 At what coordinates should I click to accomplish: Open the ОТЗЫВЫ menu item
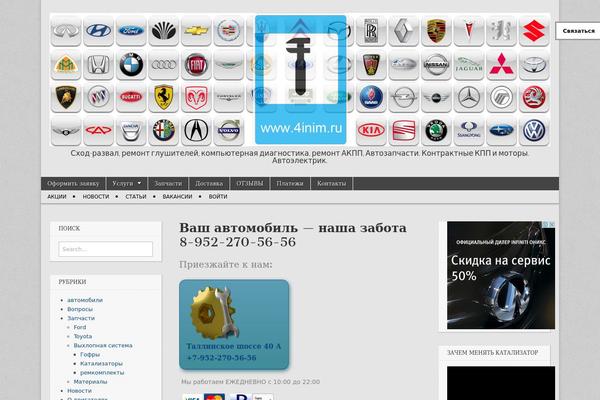click(x=249, y=183)
